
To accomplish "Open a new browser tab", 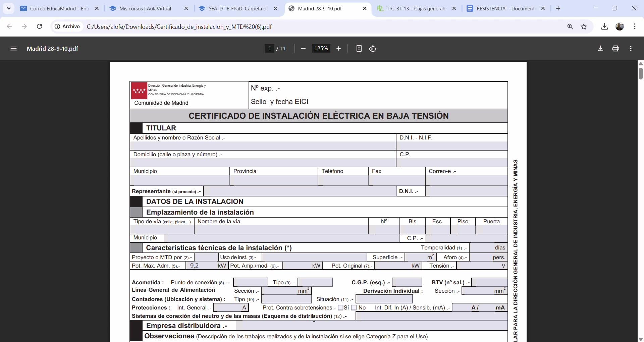I will [x=558, y=9].
